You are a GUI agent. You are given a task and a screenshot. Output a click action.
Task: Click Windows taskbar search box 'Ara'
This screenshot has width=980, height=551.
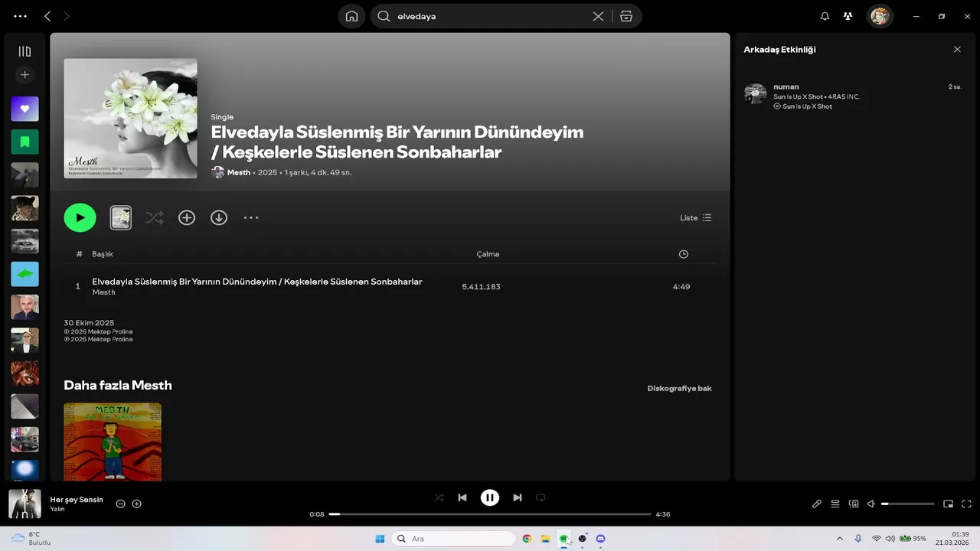coord(454,539)
